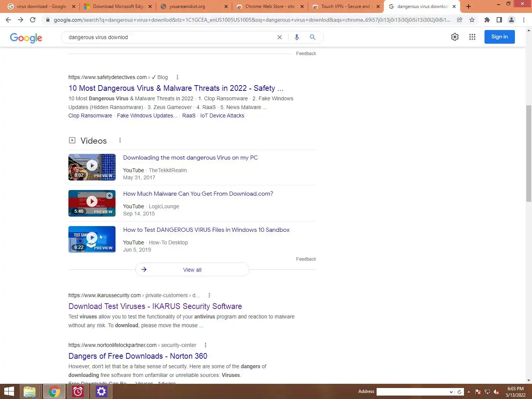Submit search with the magnifier icon
The height and width of the screenshot is (399, 532).
coord(312,37)
